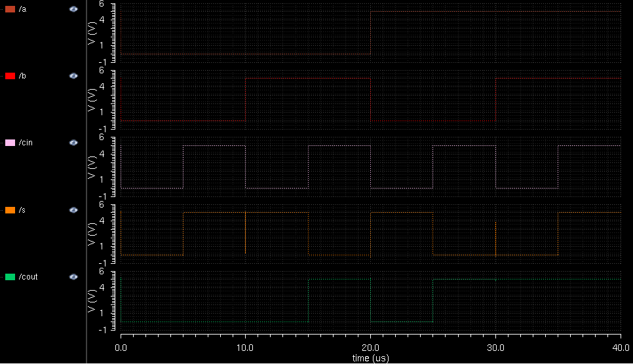Select the /b signal label
This screenshot has width=633, height=364.
click(23, 76)
